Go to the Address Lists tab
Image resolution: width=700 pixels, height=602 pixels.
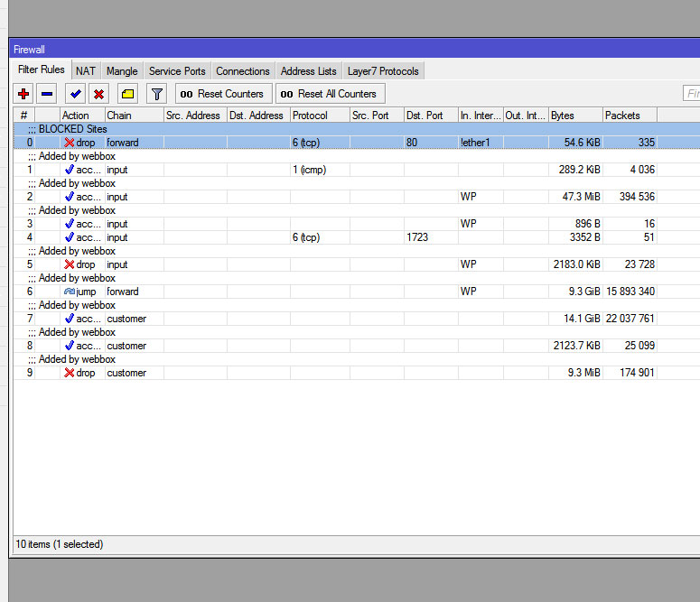pos(308,71)
